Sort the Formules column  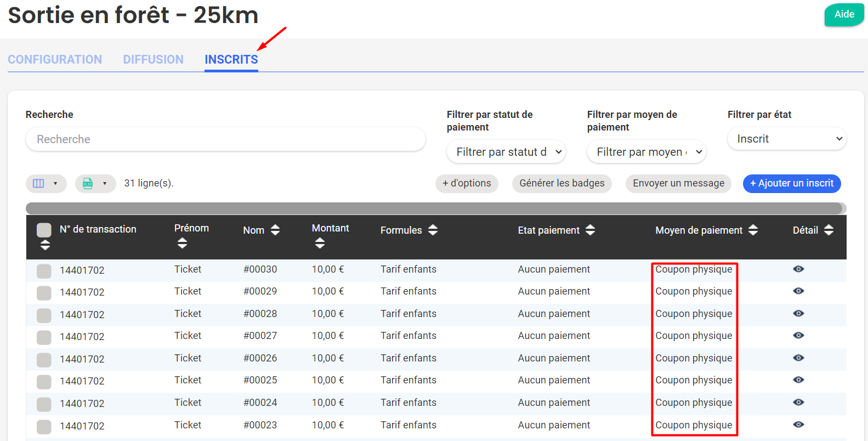tap(433, 230)
